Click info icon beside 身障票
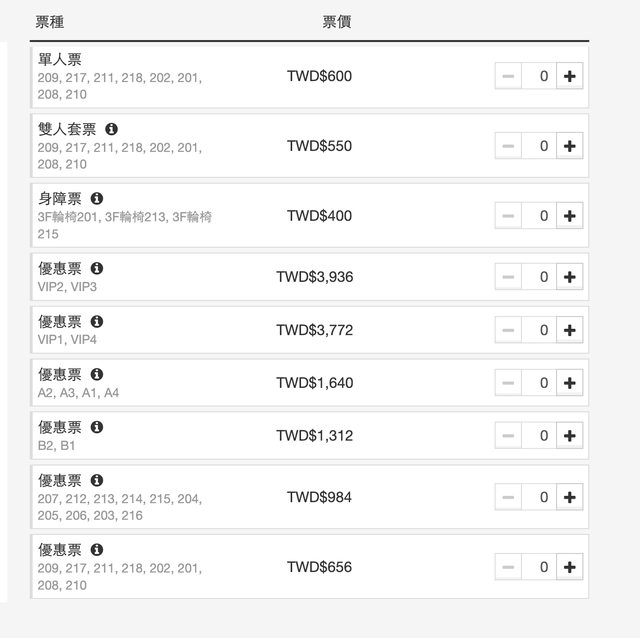The width and height of the screenshot is (640, 638). pyautogui.click(x=97, y=199)
